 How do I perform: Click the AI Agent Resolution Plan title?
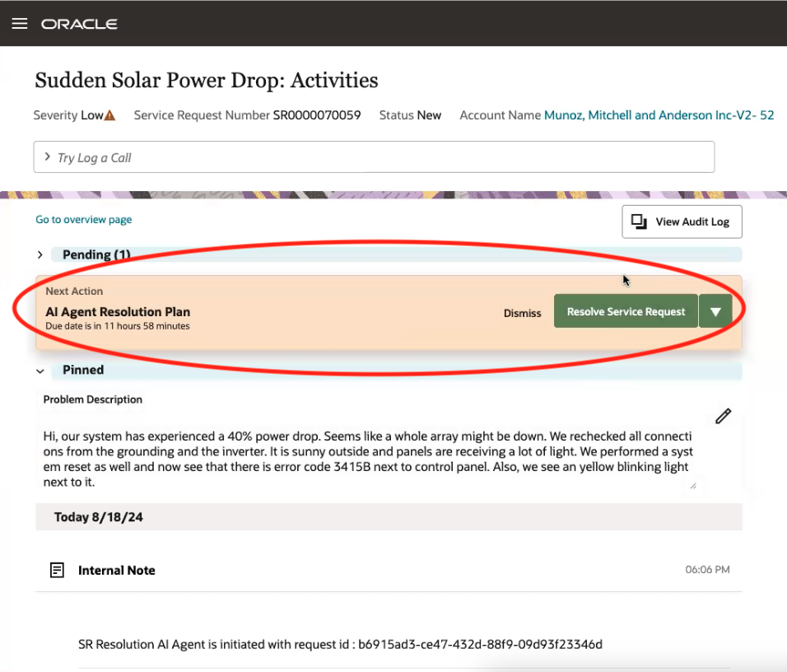pyautogui.click(x=118, y=312)
